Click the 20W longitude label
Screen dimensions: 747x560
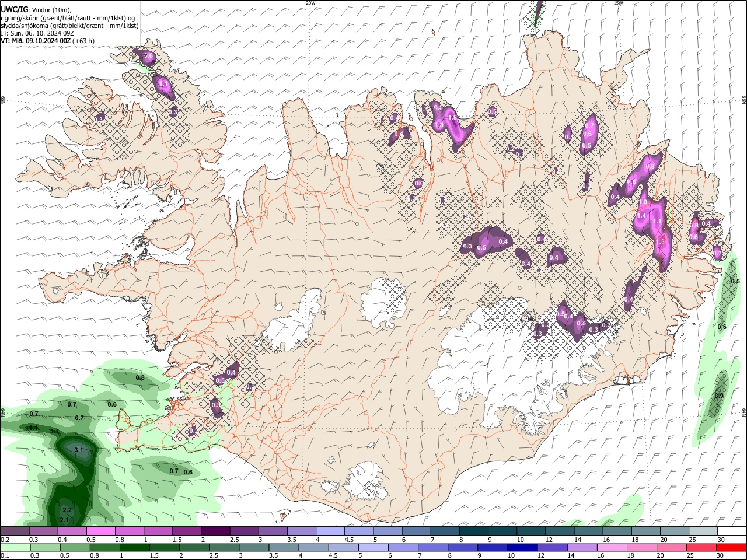[310, 3]
